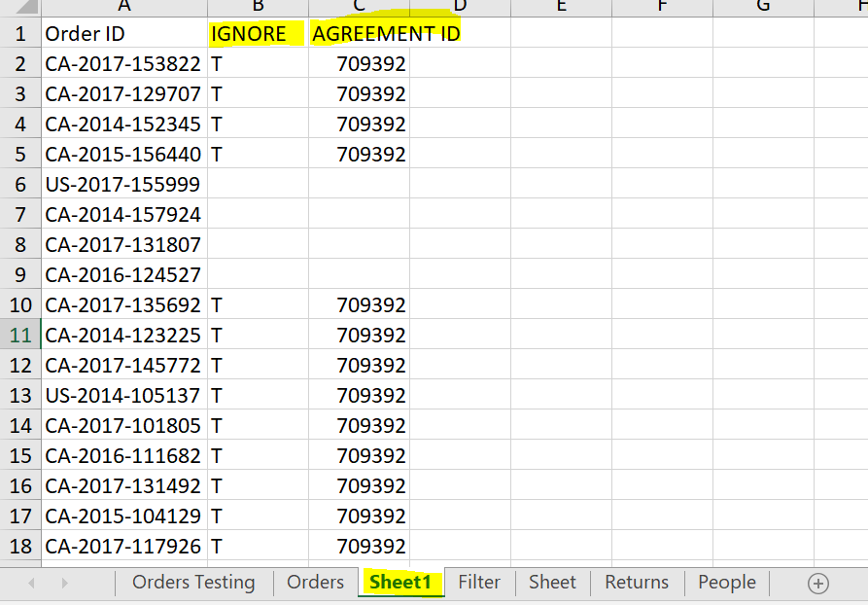Click the cell containing US-2017-155999

pyautogui.click(x=123, y=185)
